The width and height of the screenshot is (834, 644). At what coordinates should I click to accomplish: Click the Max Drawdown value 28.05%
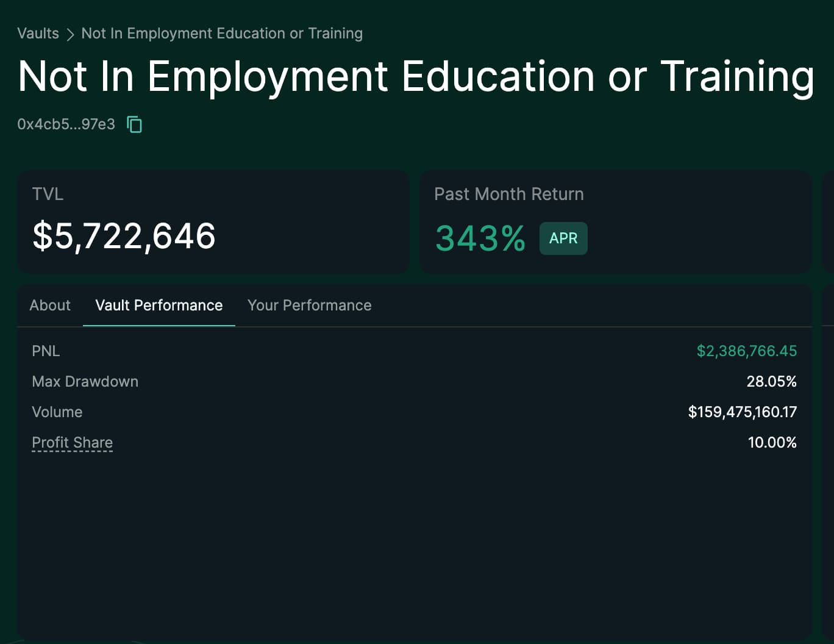[x=771, y=381]
